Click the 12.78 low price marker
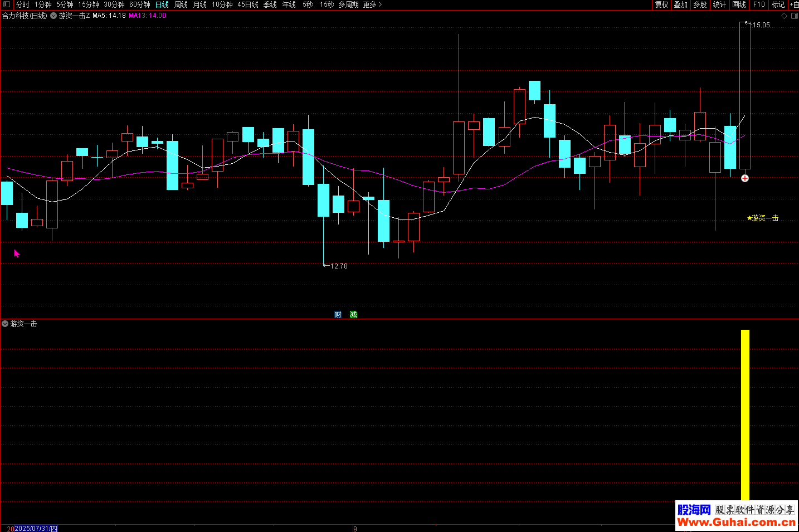Screen dimensions: 799x532 (338, 266)
